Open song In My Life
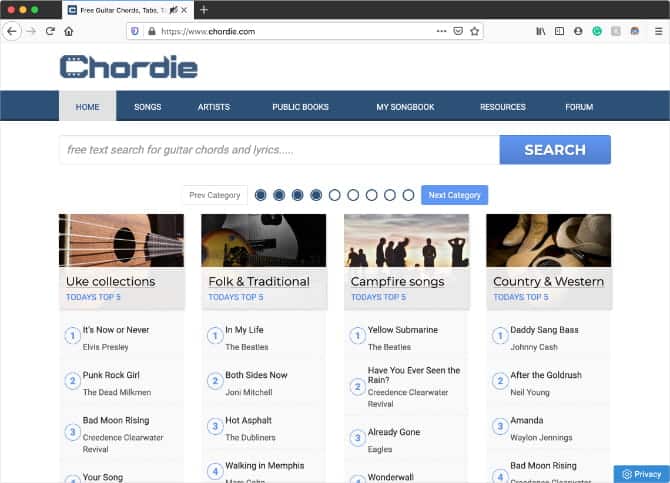The width and height of the screenshot is (670, 483). (x=244, y=330)
